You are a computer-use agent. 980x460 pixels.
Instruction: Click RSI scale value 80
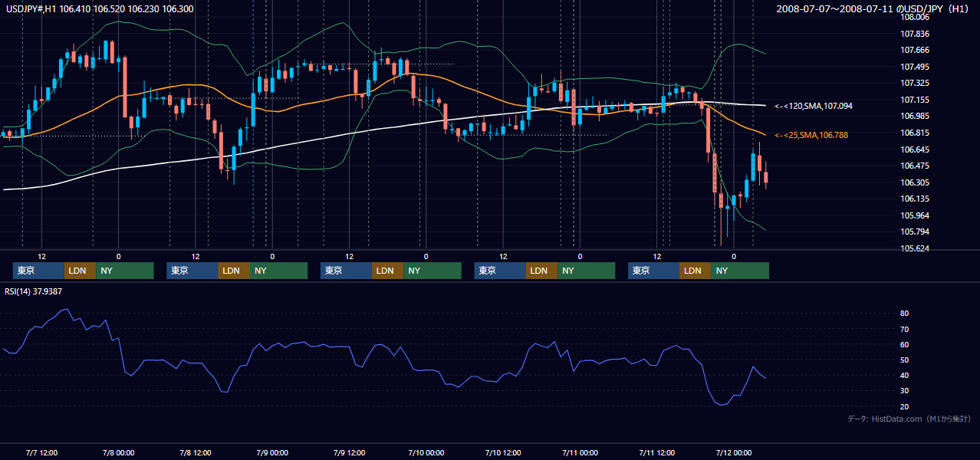[905, 314]
